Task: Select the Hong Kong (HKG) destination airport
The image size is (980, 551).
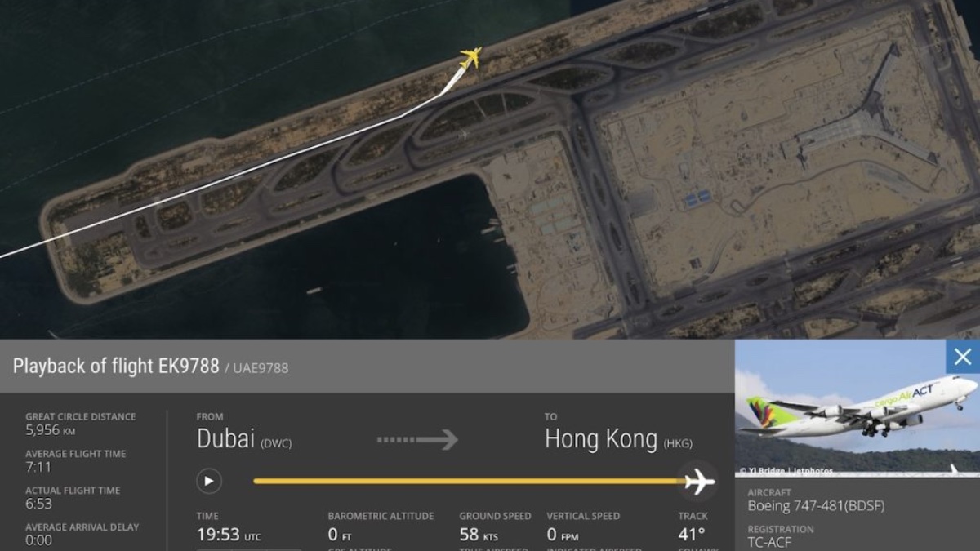Action: click(x=618, y=439)
